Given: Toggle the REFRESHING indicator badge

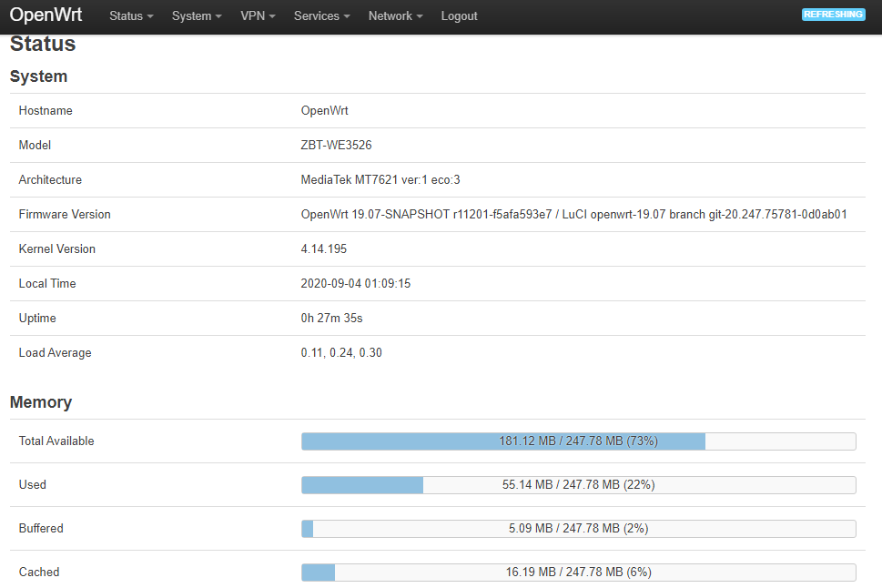Looking at the screenshot, I should pyautogui.click(x=833, y=15).
